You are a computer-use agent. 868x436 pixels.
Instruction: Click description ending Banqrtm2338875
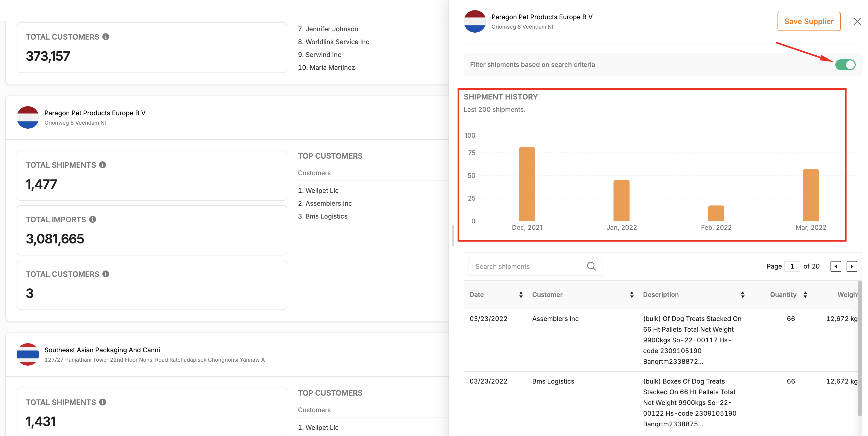(x=689, y=402)
